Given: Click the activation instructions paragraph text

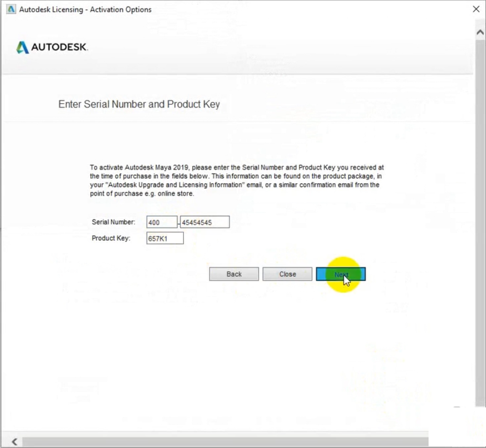Looking at the screenshot, I should point(236,181).
